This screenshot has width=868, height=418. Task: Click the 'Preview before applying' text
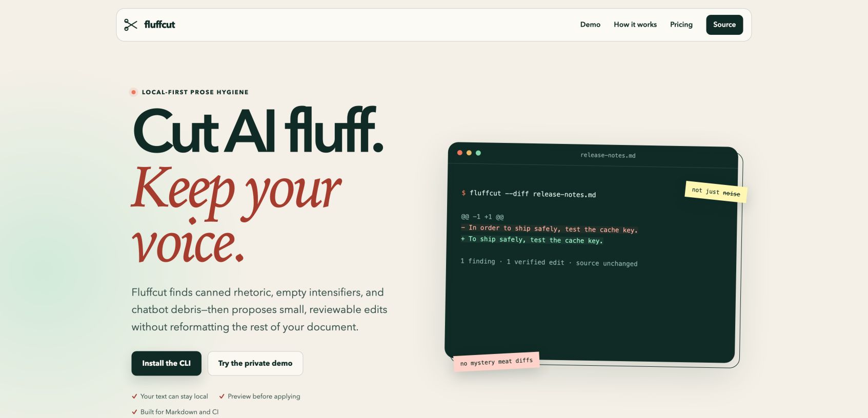(x=264, y=396)
